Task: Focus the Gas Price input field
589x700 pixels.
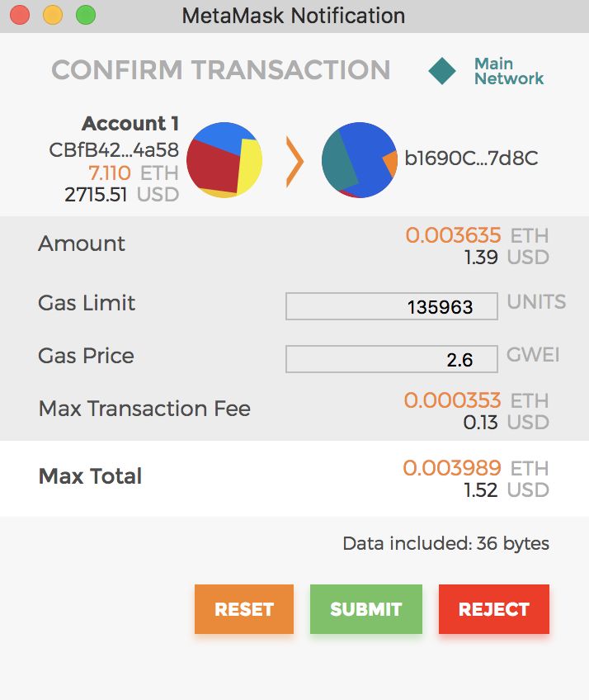Action: click(392, 359)
